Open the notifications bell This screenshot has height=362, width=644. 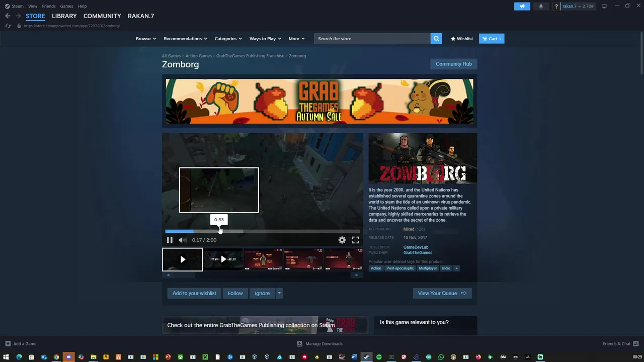541,6
